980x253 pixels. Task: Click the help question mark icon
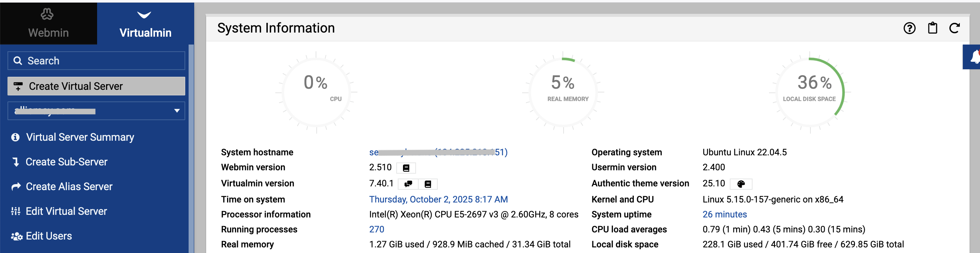click(909, 28)
